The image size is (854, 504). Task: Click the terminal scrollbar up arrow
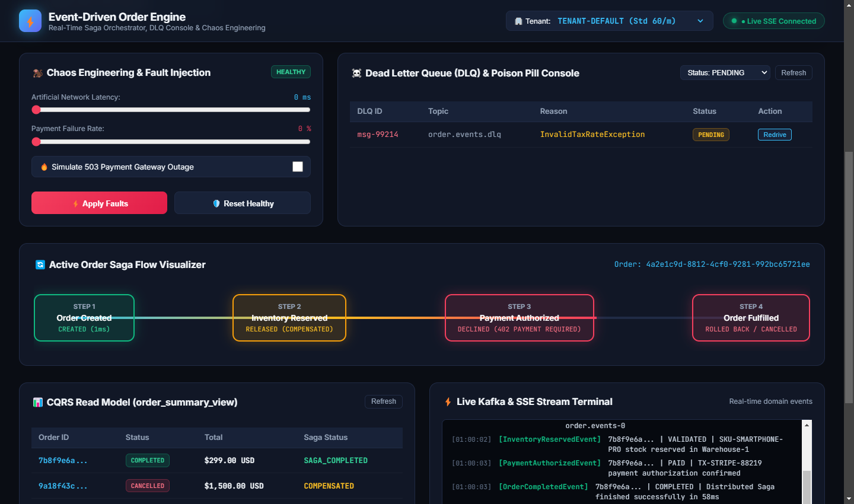click(807, 425)
